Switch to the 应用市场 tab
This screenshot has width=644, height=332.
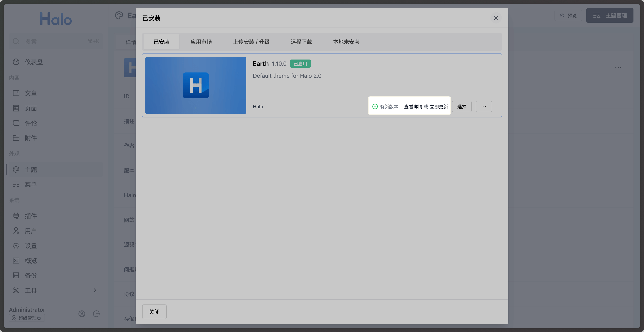click(201, 42)
